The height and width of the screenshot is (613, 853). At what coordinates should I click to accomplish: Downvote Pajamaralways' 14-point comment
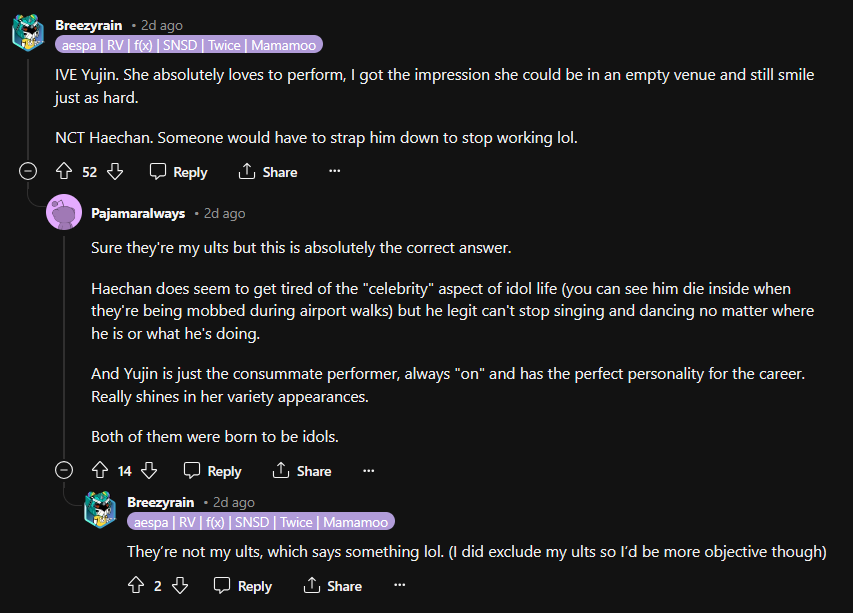click(x=150, y=471)
